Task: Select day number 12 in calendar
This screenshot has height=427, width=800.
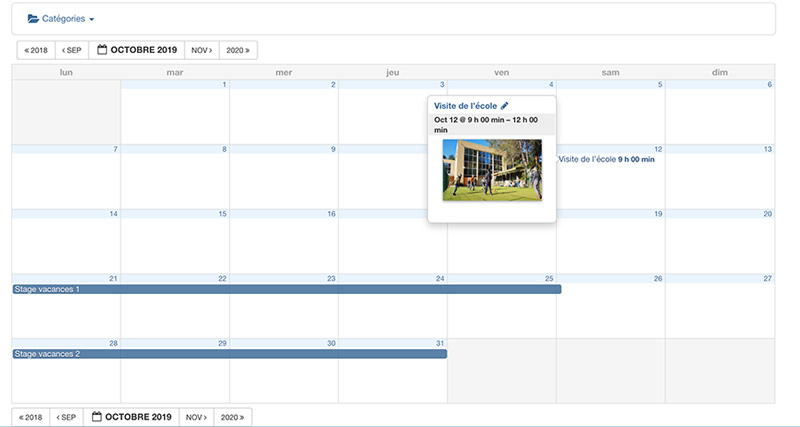Action: click(x=658, y=149)
